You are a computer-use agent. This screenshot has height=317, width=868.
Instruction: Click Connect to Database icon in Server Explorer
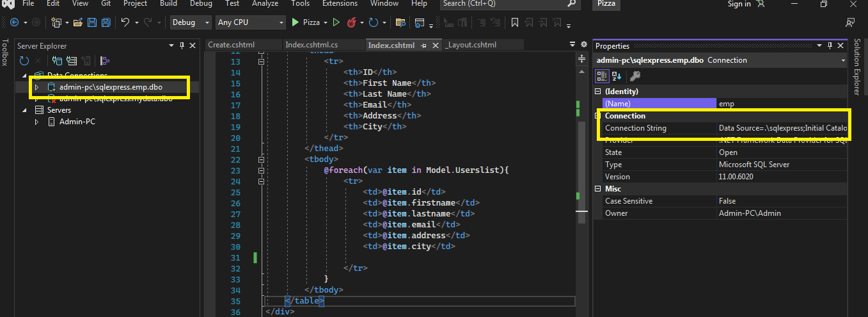[x=57, y=61]
